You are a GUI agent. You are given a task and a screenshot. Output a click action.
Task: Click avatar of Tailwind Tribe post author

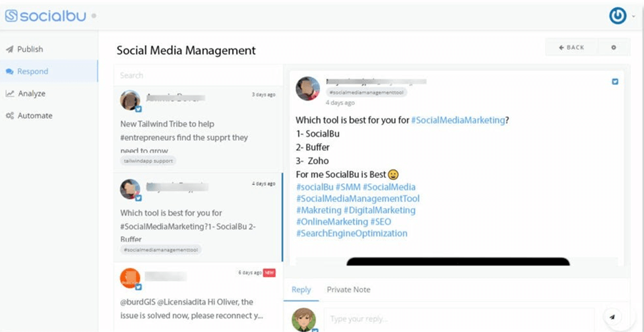129,100
